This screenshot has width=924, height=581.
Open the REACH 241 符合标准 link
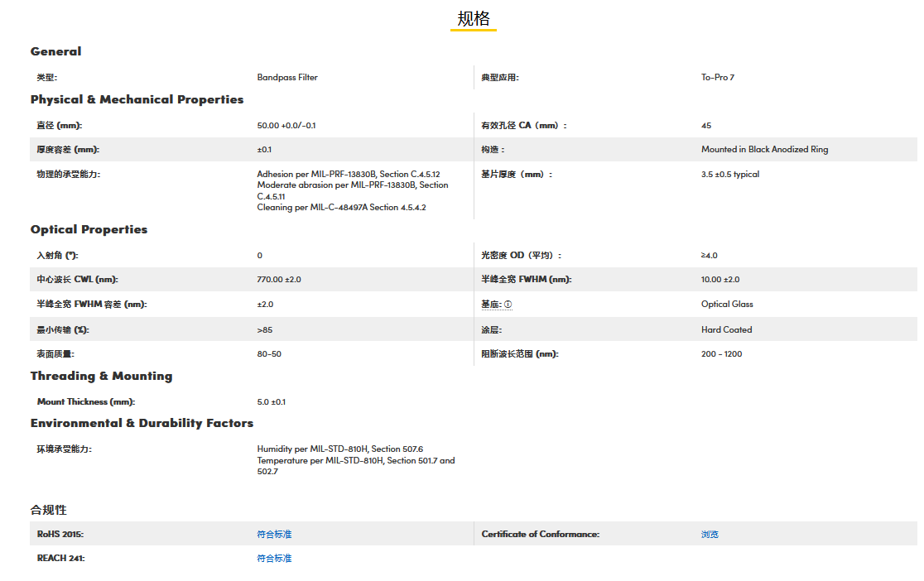point(274,559)
